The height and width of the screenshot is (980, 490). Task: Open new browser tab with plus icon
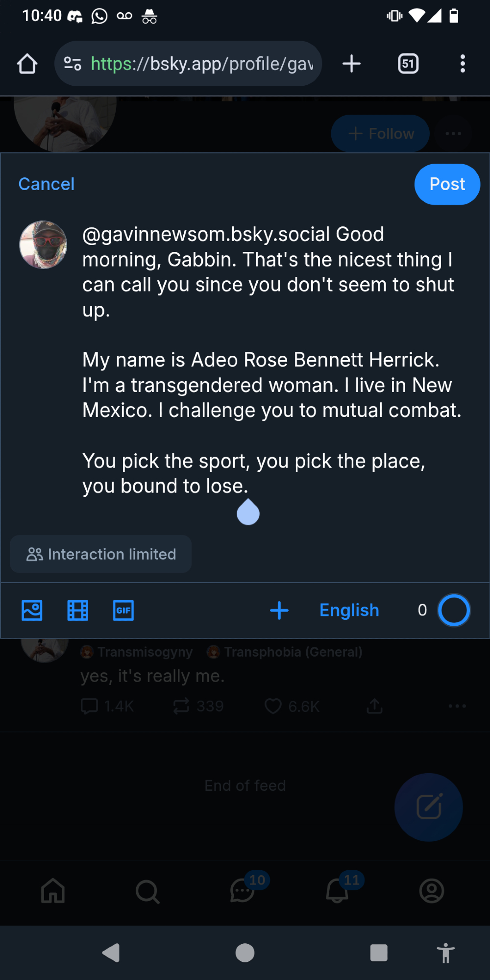point(351,64)
